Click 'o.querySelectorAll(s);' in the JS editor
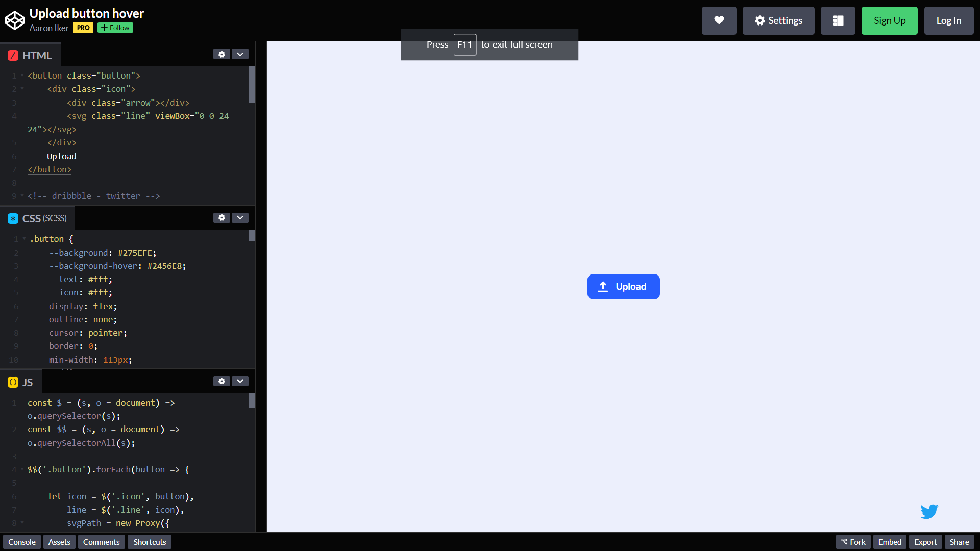This screenshot has height=551, width=980. point(81,443)
